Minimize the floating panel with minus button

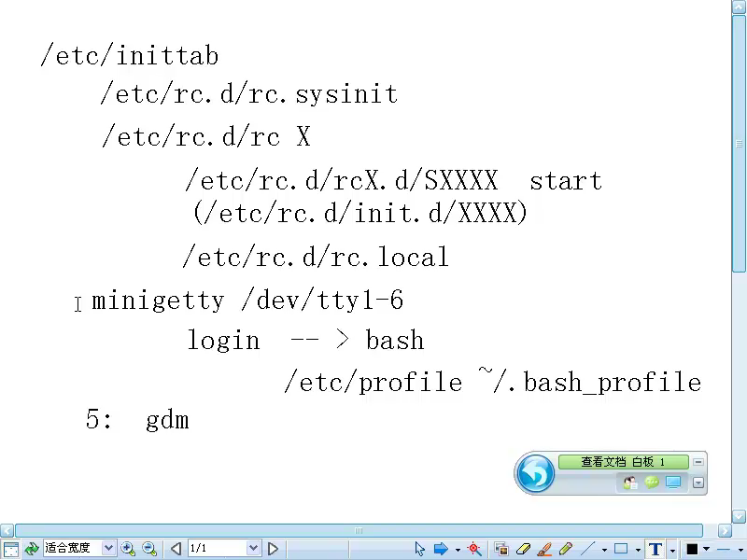[698, 462]
